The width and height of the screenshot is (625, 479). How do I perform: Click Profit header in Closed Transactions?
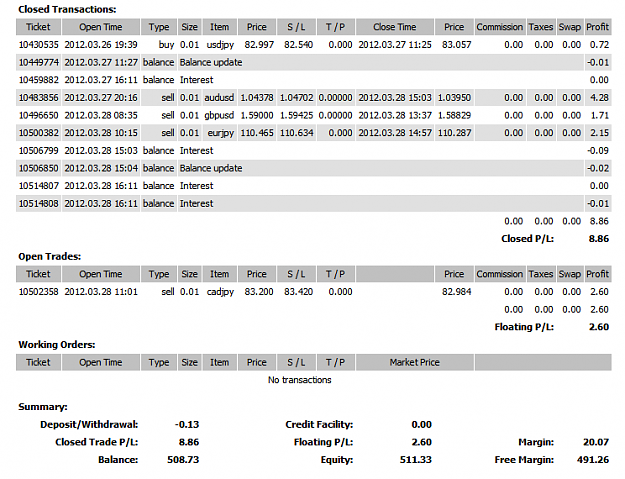point(597,27)
